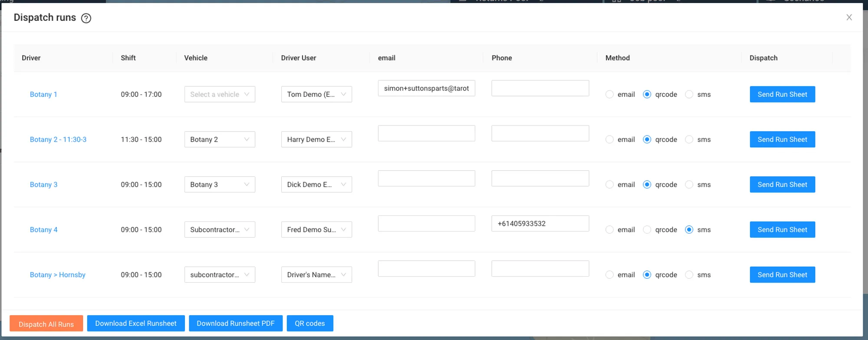The width and height of the screenshot is (868, 340).
Task: Click the email field for Botany > Hornsby
Action: [x=427, y=269]
